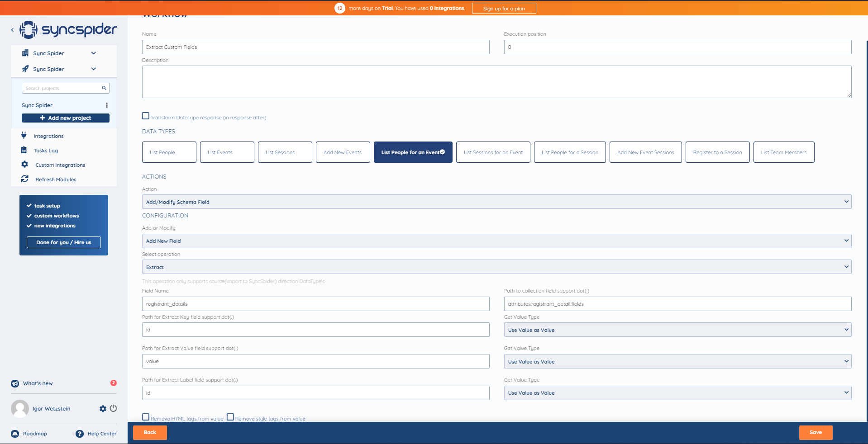Click the Help Center question icon
Viewport: 868px width, 444px height.
click(x=80, y=434)
